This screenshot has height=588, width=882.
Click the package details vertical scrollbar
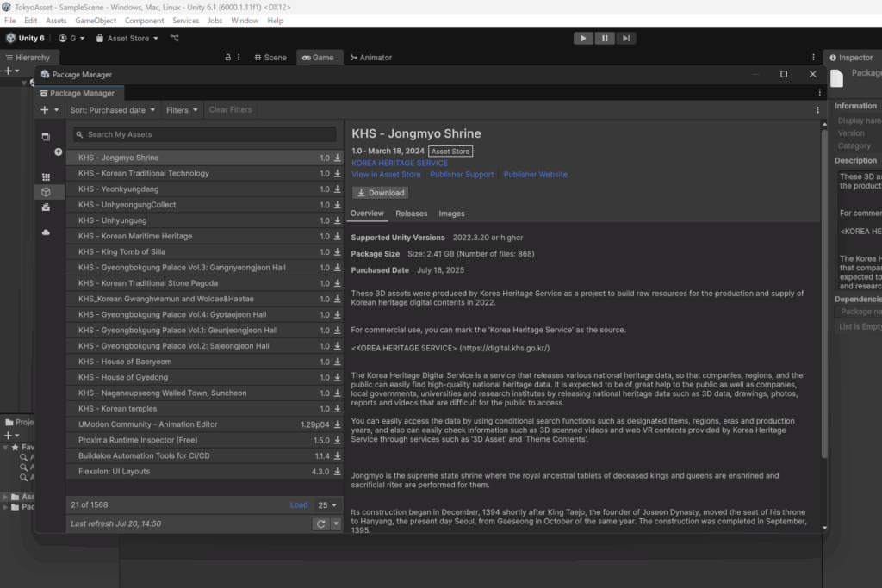coord(824,294)
